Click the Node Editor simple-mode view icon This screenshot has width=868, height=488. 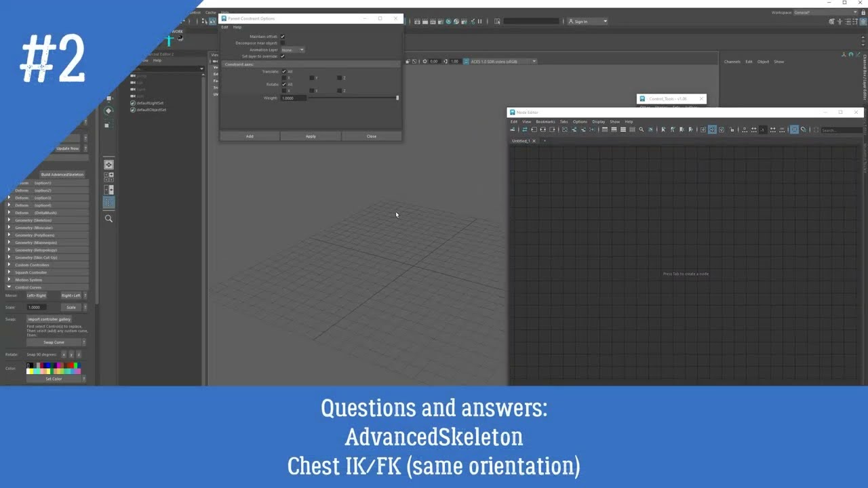tap(604, 129)
